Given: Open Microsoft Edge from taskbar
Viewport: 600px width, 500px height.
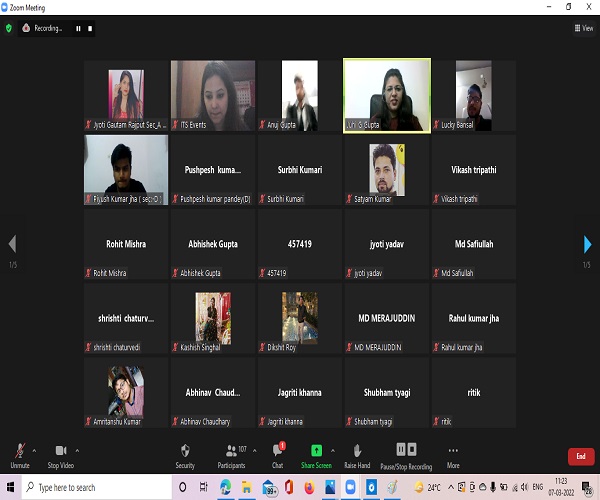Looking at the screenshot, I should (x=225, y=487).
